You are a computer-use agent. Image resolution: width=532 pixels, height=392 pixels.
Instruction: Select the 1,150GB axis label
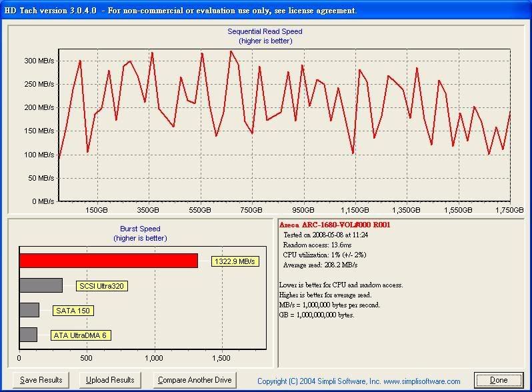(x=355, y=210)
